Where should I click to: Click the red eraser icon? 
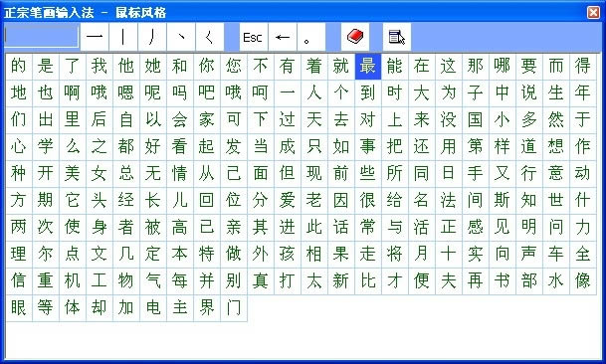[x=355, y=37]
